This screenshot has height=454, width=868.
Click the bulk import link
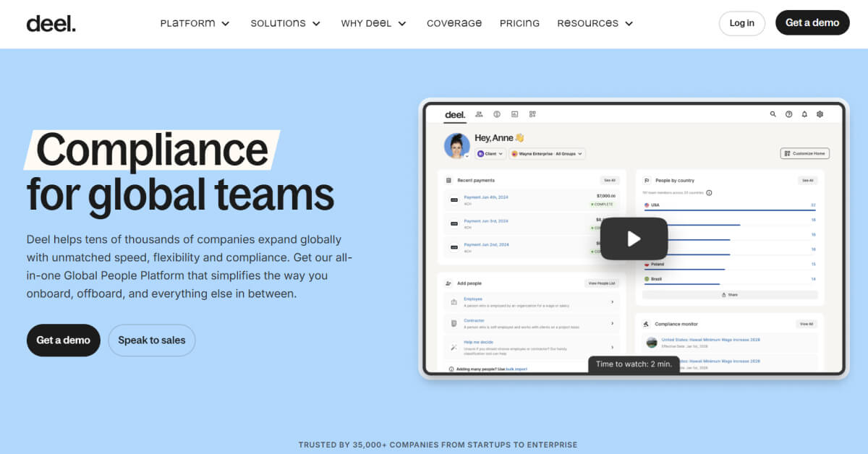click(516, 369)
